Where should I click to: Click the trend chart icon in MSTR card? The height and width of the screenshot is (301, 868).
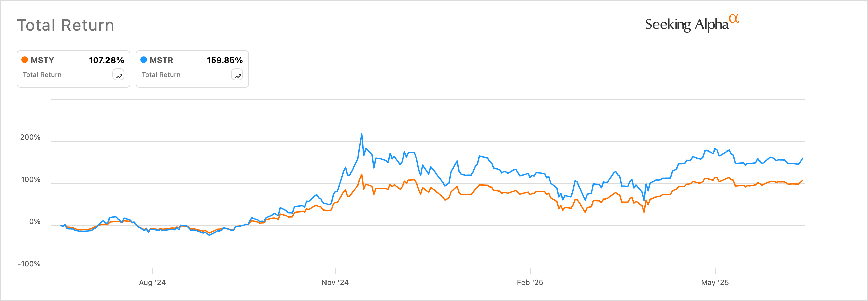[237, 75]
